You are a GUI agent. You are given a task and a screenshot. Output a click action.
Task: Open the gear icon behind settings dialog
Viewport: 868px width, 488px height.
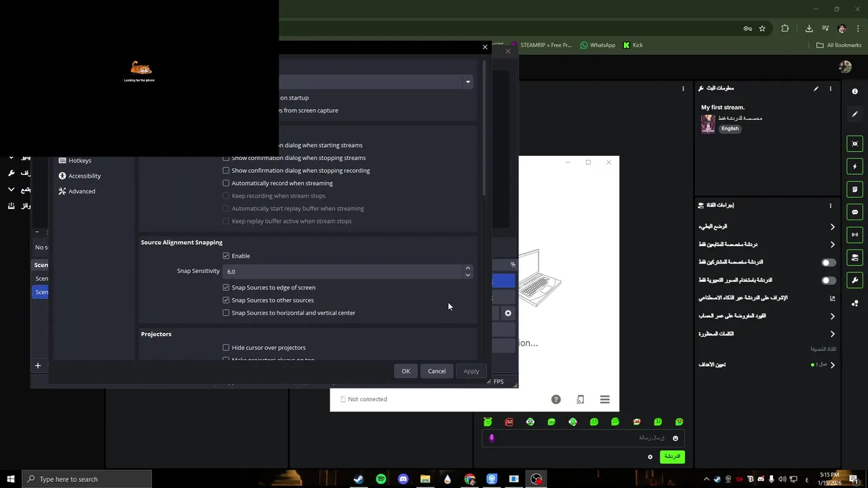coord(508,313)
